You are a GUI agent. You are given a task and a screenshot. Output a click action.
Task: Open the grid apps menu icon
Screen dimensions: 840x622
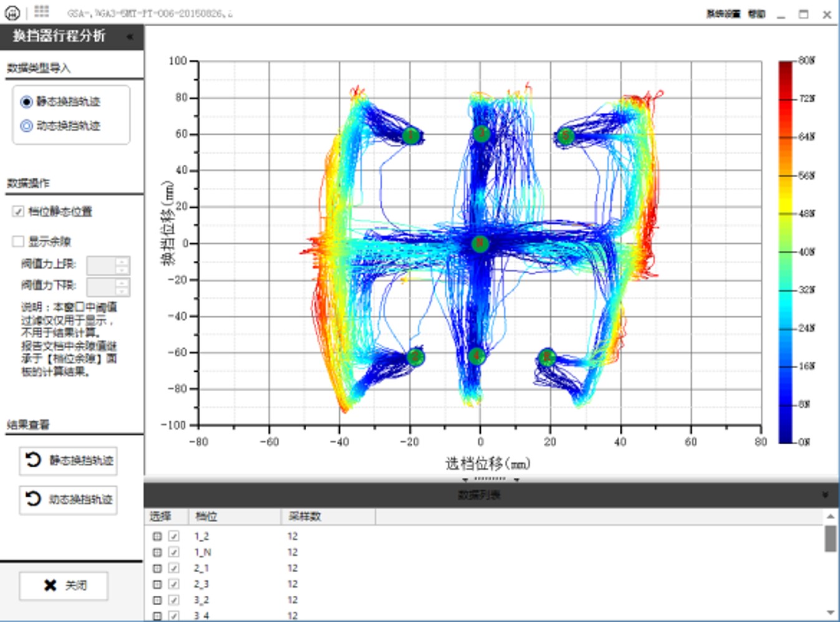coord(41,12)
